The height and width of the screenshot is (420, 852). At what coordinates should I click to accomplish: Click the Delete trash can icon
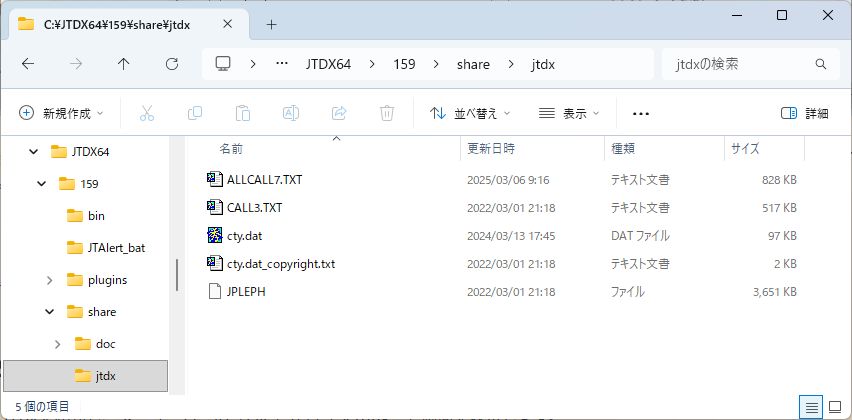[x=387, y=113]
